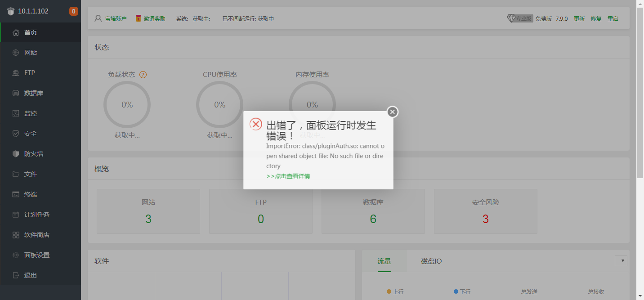644x300 pixels.
Task: Open the 面板设置 panel settings item
Action: click(40, 255)
